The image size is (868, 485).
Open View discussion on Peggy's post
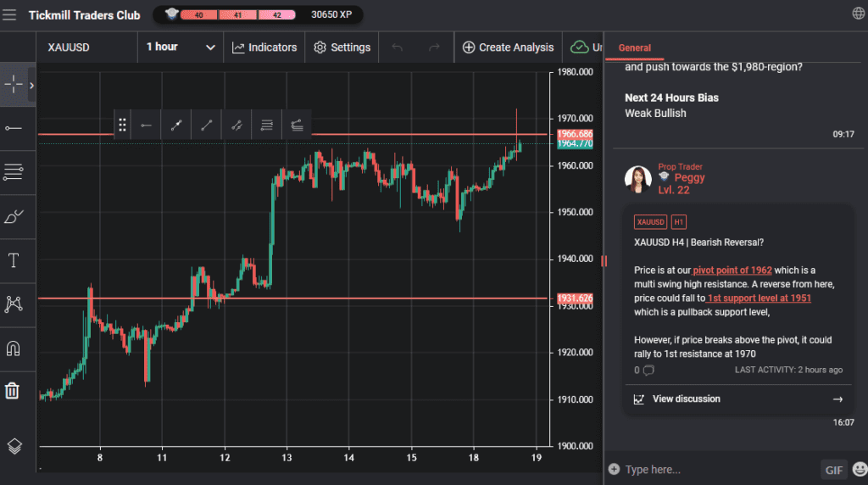686,399
